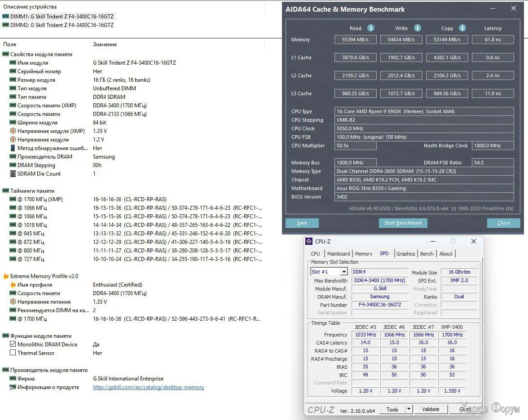Expand the Tools button dropdown arrow

(x=409, y=409)
